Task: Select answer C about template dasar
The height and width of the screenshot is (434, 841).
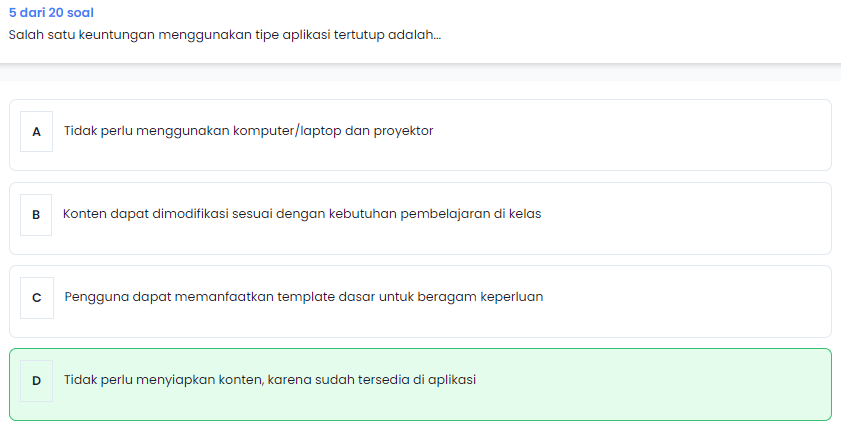Action: [420, 301]
